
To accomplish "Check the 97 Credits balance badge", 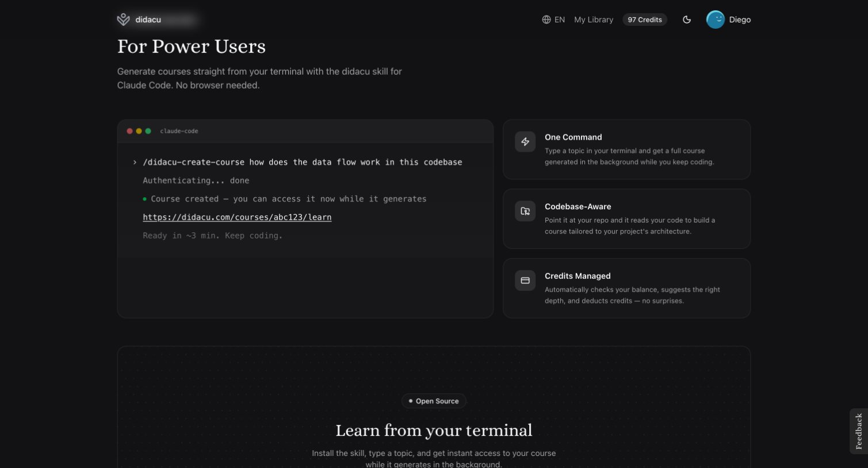I will 644,19.
